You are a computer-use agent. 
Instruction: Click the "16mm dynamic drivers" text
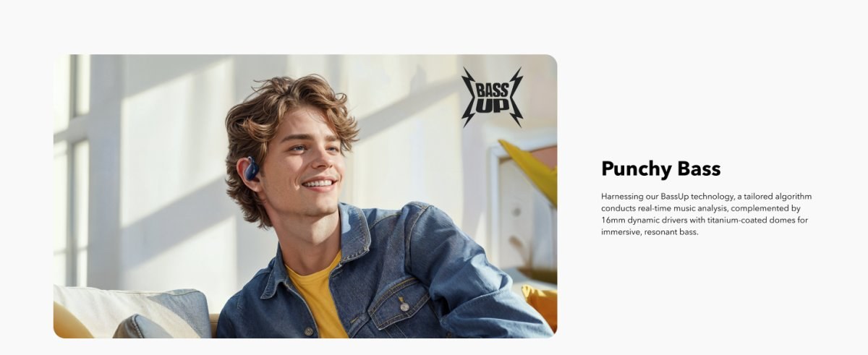click(643, 220)
